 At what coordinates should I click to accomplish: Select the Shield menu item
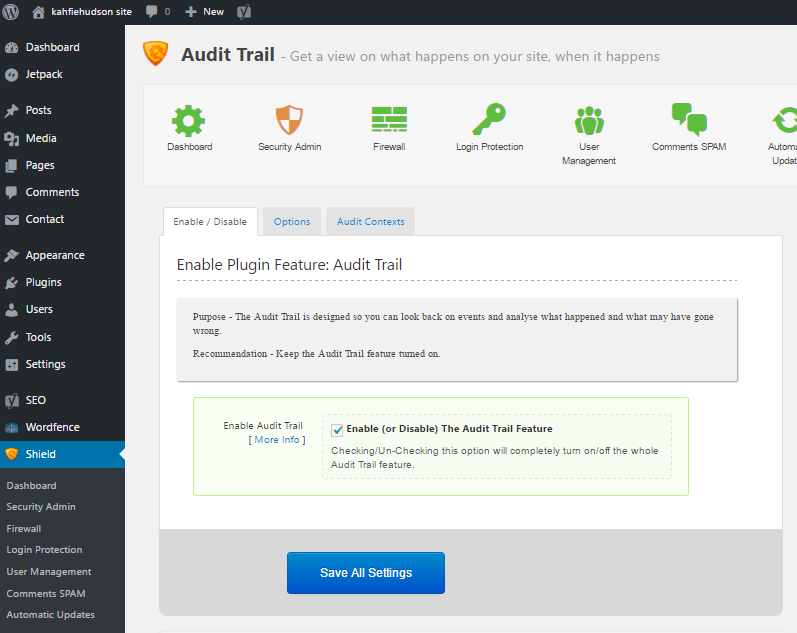[x=62, y=454]
